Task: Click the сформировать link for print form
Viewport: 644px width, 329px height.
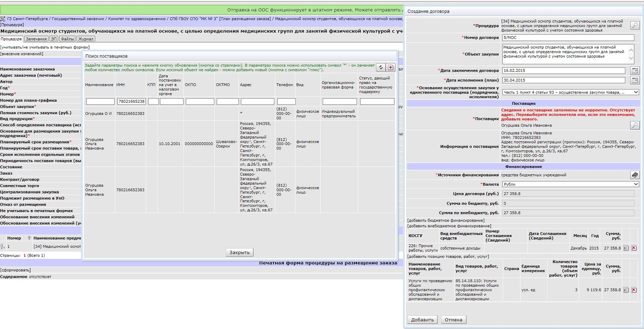Action: [x=15, y=270]
